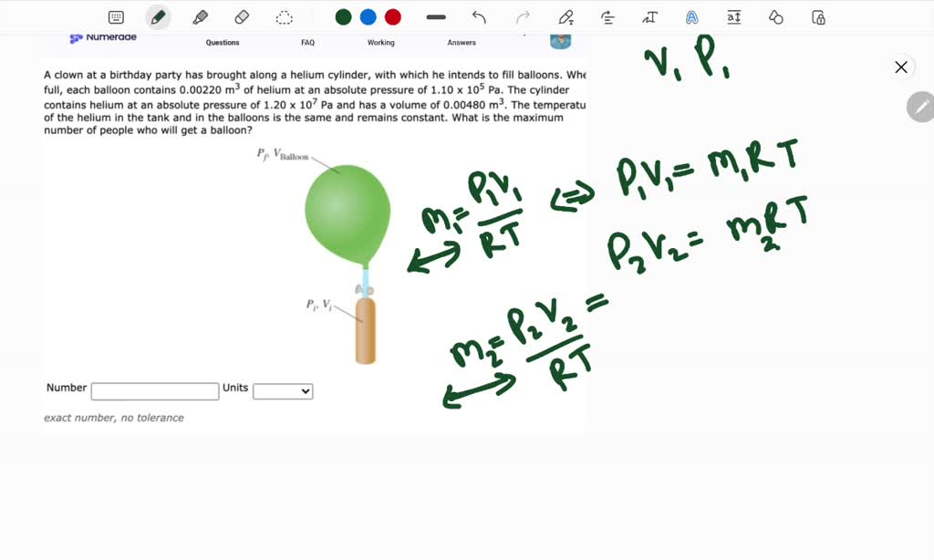Pick the highlighter tool

point(200,16)
